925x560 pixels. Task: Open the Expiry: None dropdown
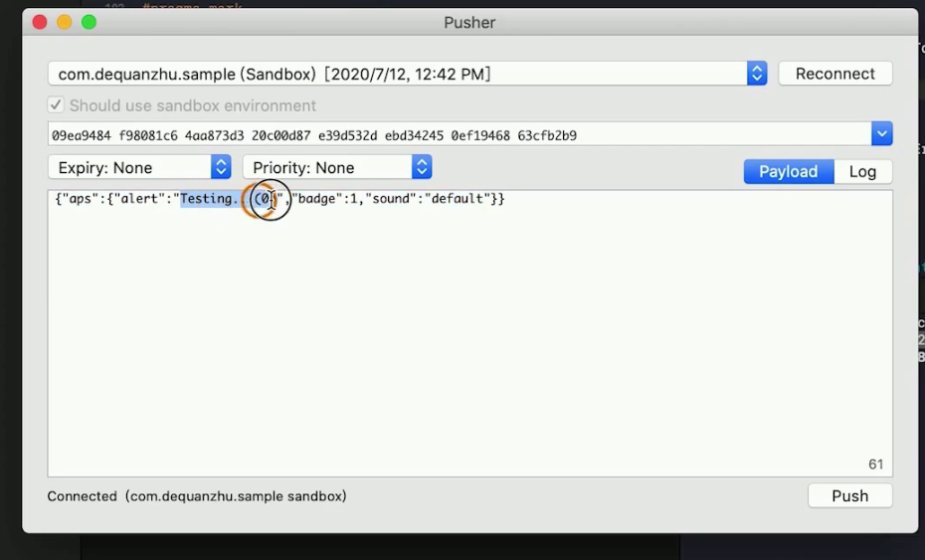pyautogui.click(x=139, y=167)
